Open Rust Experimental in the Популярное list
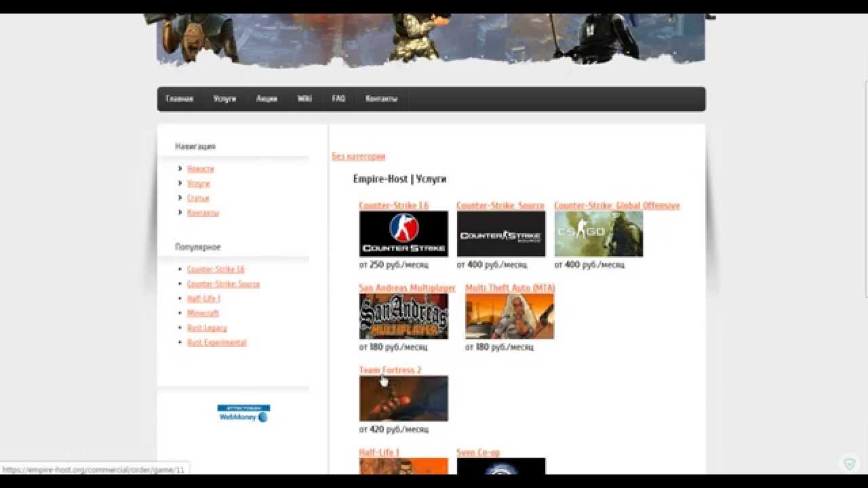The height and width of the screenshot is (488, 868). (x=217, y=343)
